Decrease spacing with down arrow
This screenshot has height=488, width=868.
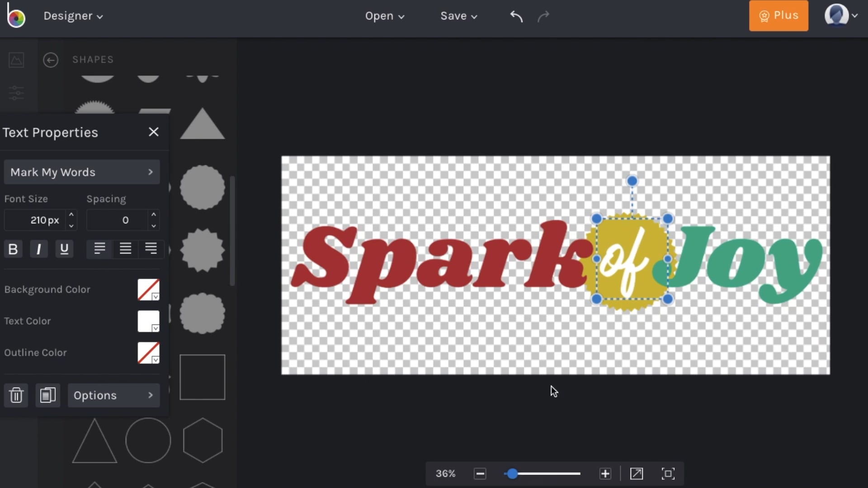coord(154,225)
